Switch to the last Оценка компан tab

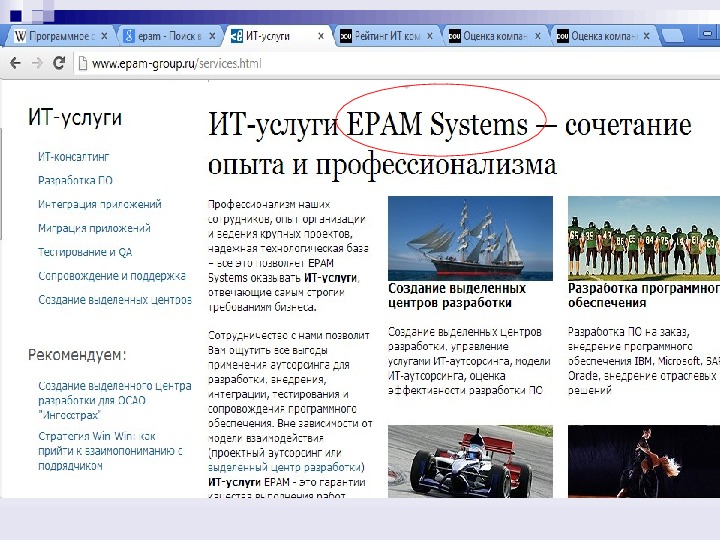click(x=604, y=36)
